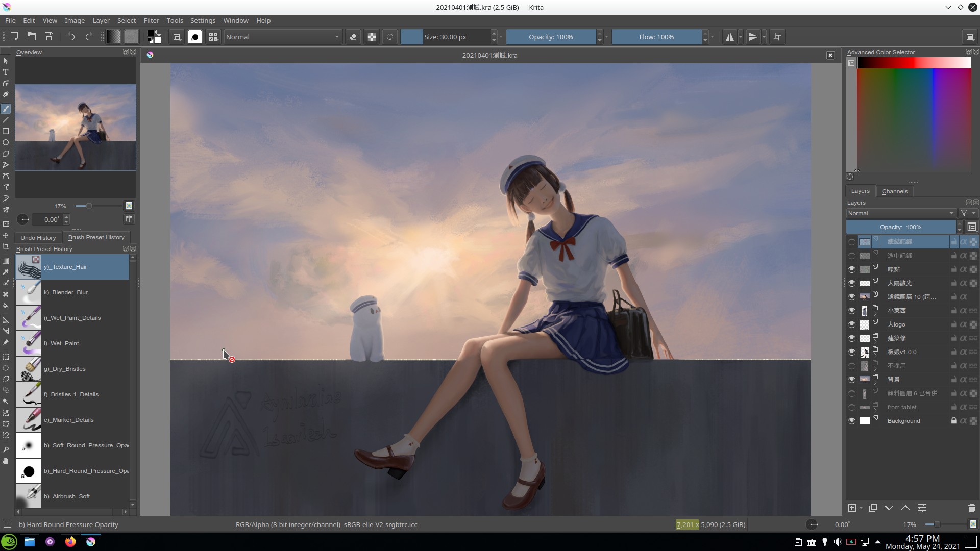Select the Rectangle tool

pyautogui.click(x=6, y=131)
